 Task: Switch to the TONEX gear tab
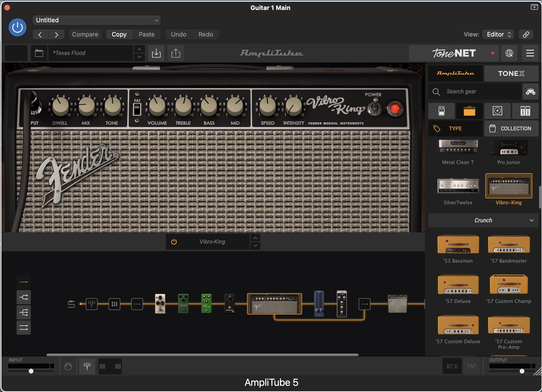[x=511, y=73]
